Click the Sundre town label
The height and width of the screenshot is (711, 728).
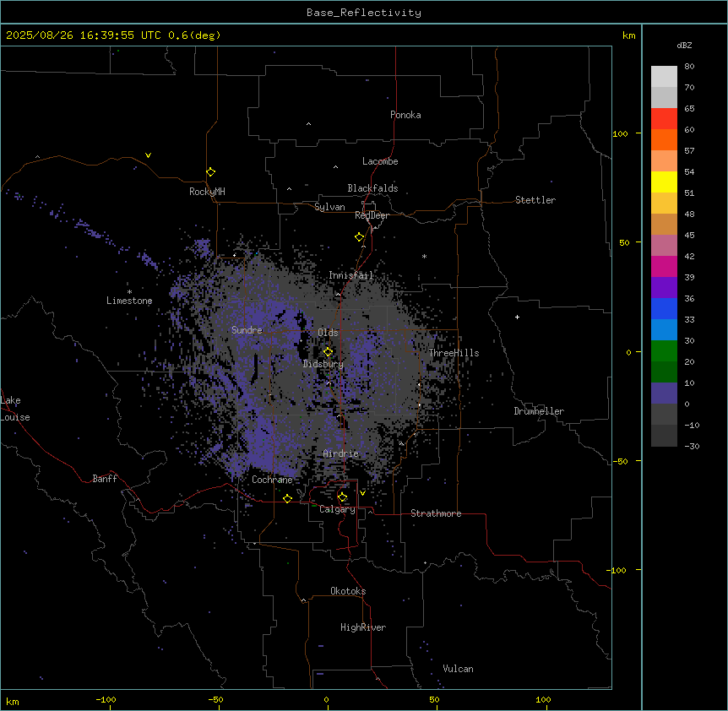[x=247, y=330]
